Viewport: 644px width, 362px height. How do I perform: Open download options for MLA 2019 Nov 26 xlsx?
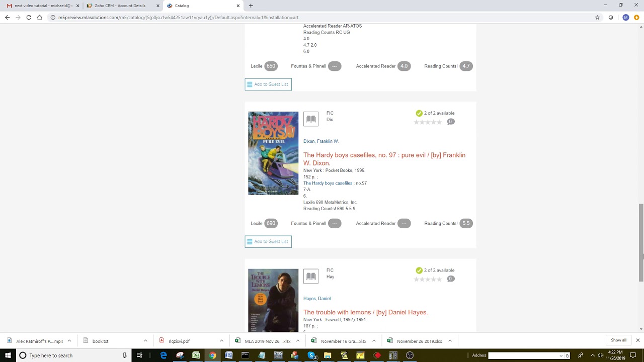(x=298, y=341)
